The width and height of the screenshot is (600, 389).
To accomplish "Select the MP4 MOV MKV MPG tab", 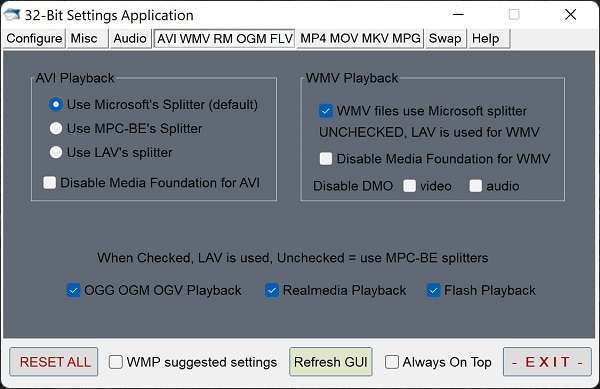I will tap(360, 39).
